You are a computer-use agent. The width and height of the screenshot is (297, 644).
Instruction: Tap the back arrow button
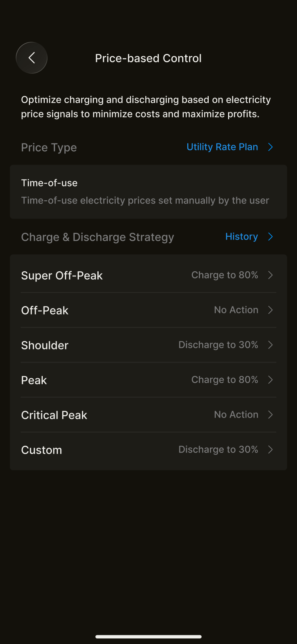click(32, 58)
